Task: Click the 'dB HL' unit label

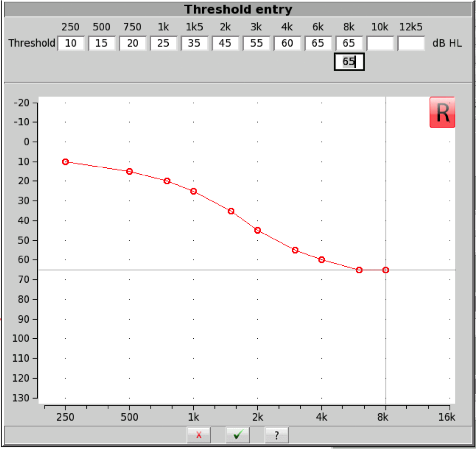Action: tap(447, 43)
